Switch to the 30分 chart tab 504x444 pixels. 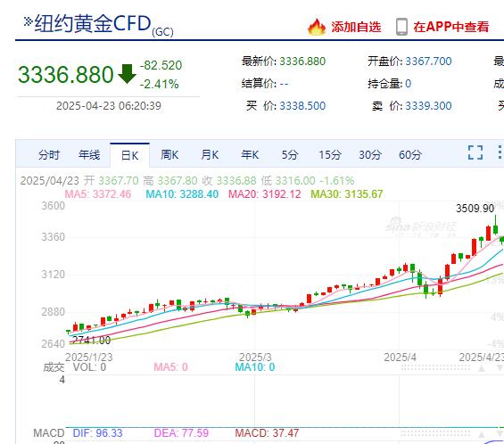(x=370, y=155)
